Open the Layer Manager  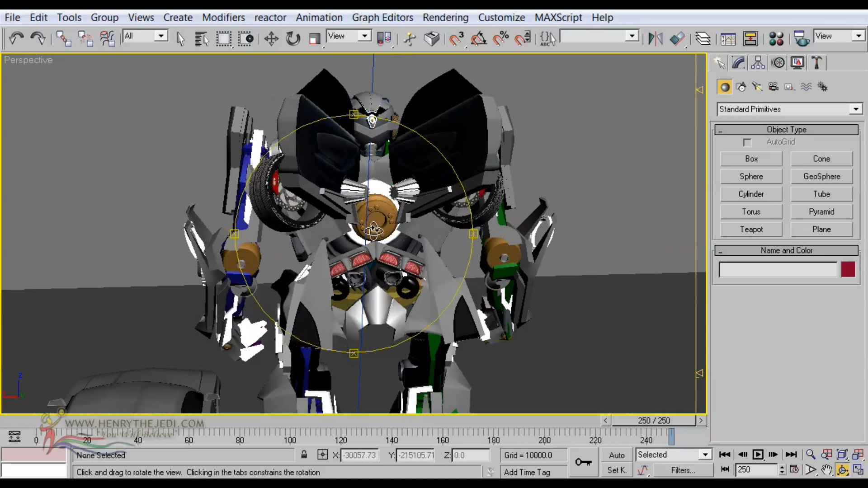[703, 39]
